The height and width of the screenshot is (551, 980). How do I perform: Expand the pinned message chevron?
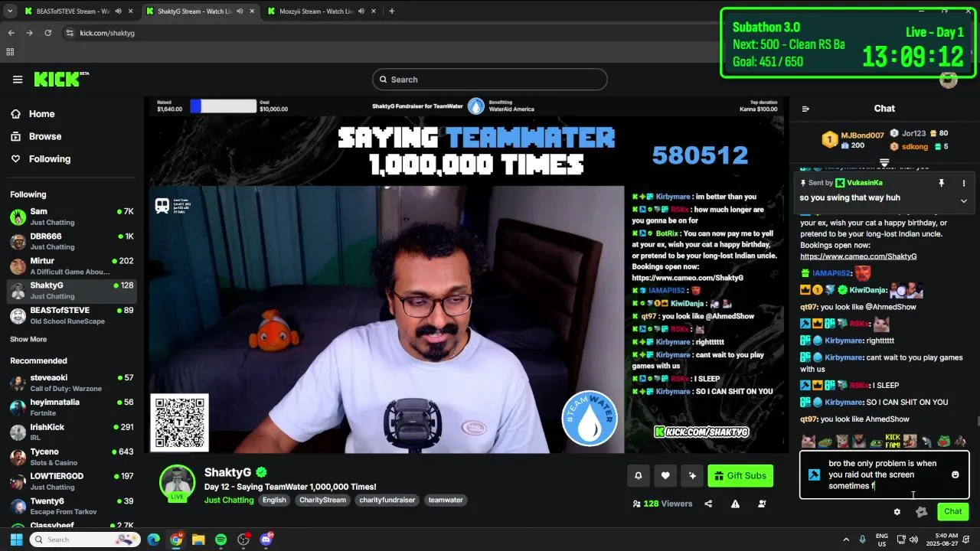(964, 201)
